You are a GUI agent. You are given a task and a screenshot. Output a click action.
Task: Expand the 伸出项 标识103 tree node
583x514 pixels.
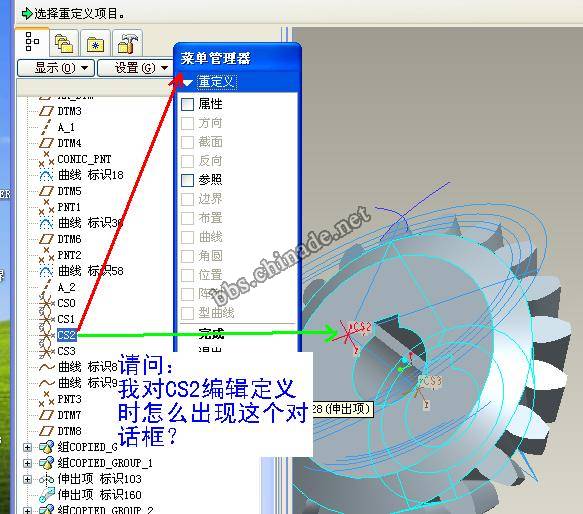[x=28, y=479]
